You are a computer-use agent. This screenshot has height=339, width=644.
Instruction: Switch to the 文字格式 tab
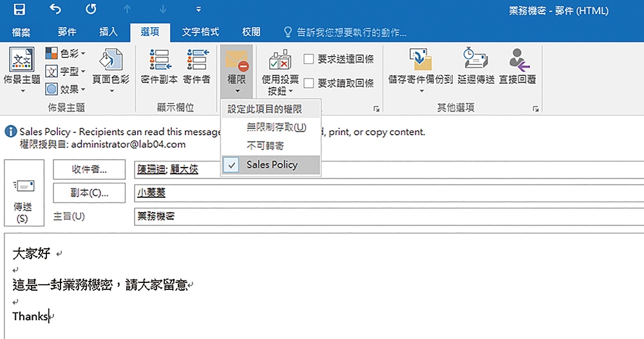[200, 32]
